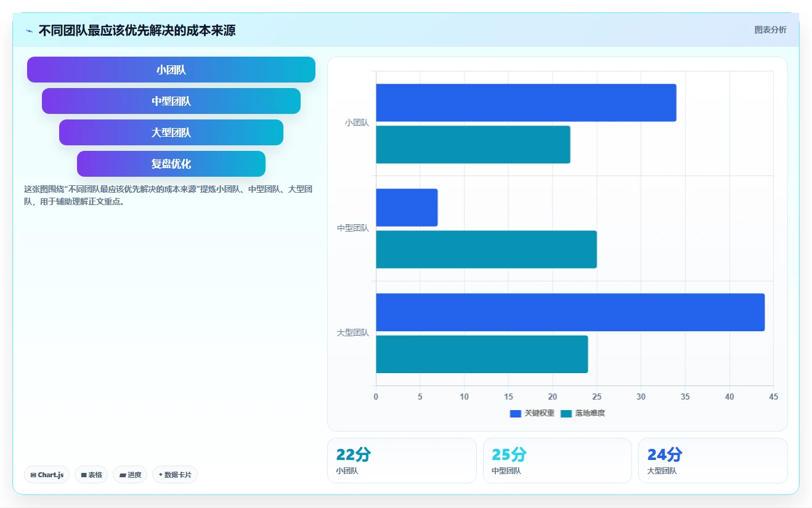Click the x-axis tick label 0
Viewport: 812px width, 508px height.
(376, 397)
